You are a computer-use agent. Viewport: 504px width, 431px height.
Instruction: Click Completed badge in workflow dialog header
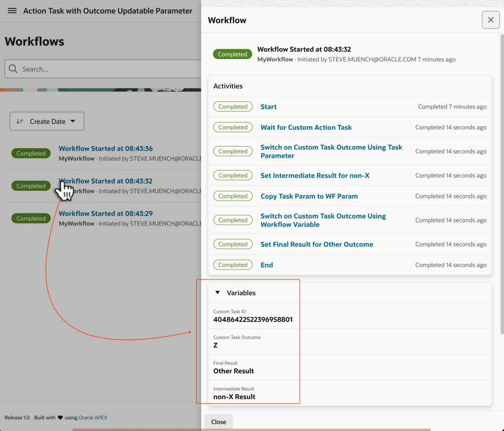coord(232,55)
